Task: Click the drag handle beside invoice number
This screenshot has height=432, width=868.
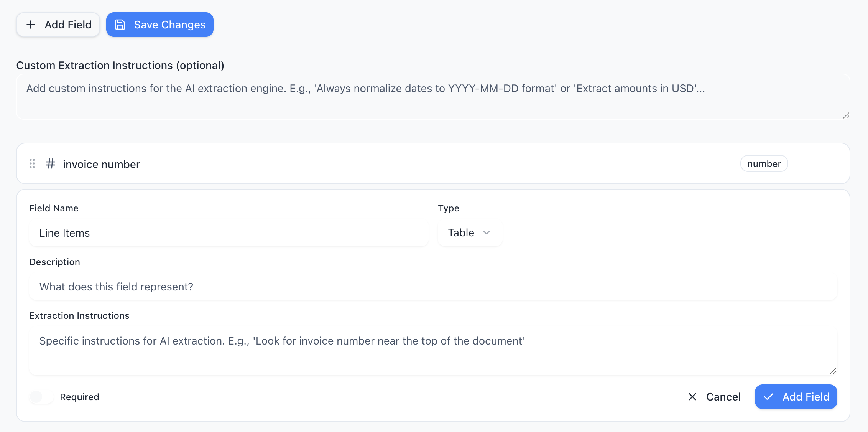Action: 32,163
